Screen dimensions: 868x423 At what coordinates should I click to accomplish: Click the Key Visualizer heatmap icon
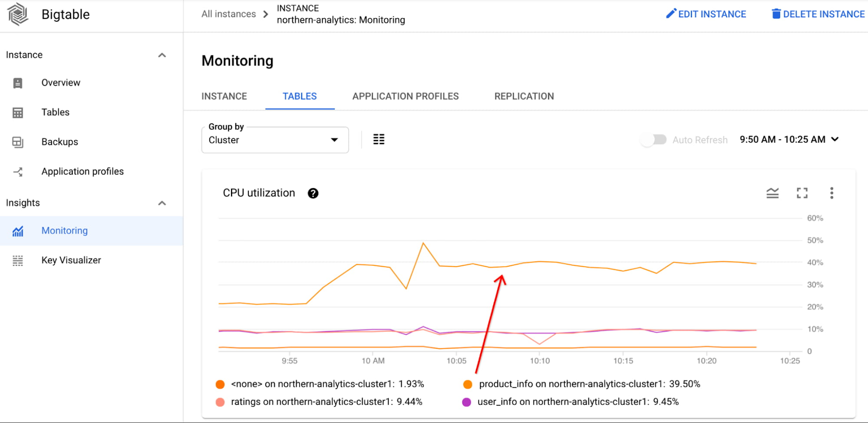pos(18,261)
